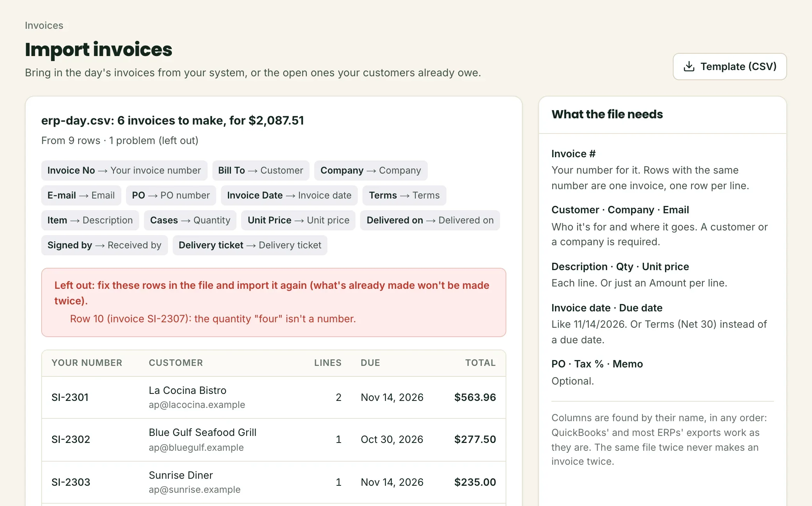Click the CUSTOMER column header
The width and height of the screenshot is (812, 506).
[x=176, y=363]
